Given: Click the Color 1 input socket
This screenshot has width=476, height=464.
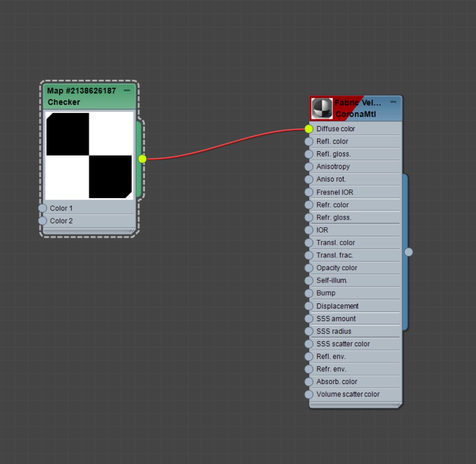Looking at the screenshot, I should point(42,208).
